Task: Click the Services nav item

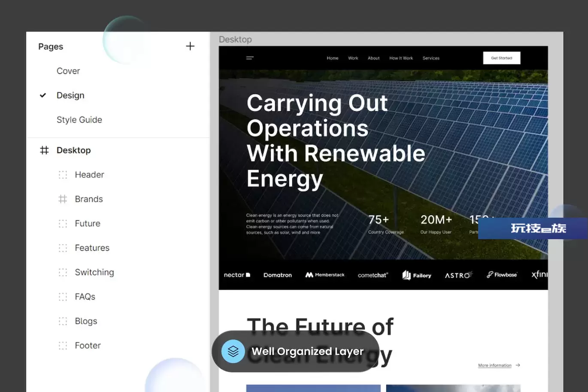Action: tap(431, 58)
